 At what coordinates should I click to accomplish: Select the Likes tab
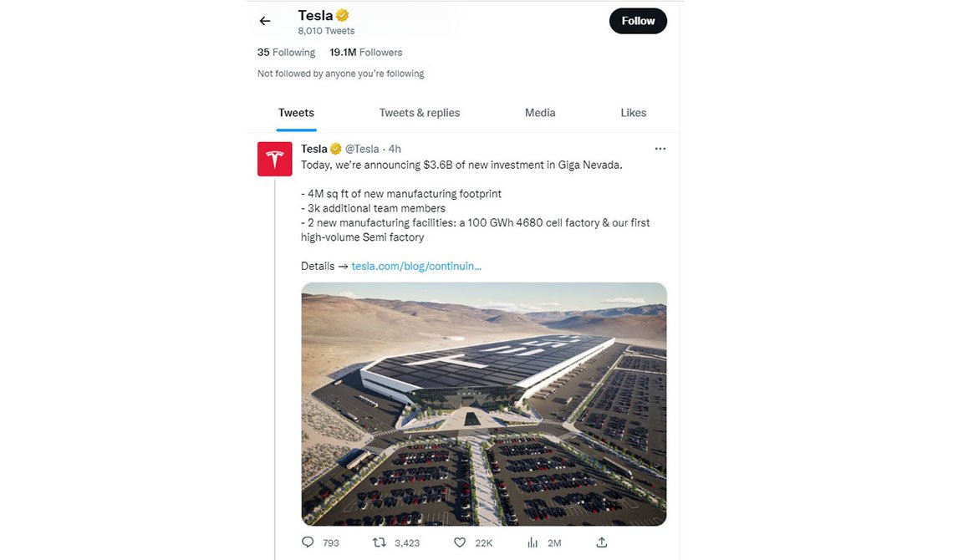[633, 113]
